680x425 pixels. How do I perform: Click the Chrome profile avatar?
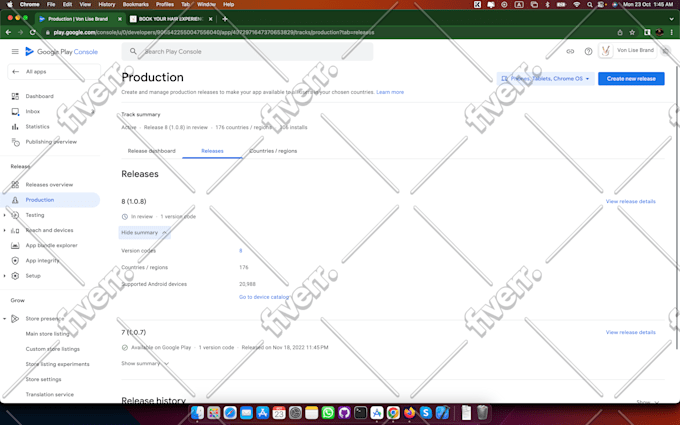point(660,33)
